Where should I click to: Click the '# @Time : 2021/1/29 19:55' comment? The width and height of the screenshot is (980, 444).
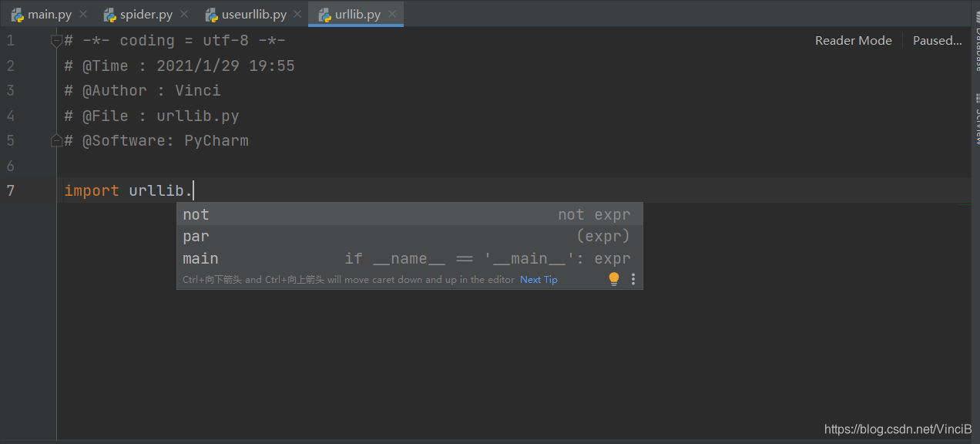(180, 66)
